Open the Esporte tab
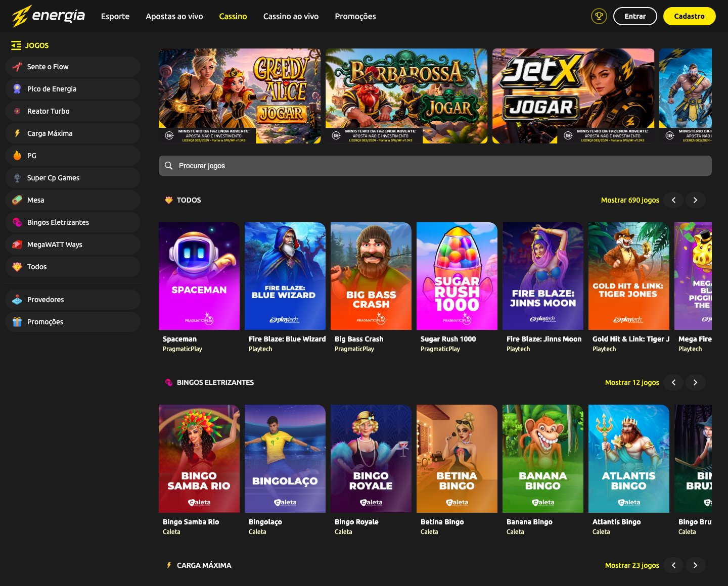Viewport: 728px width, 586px height. click(115, 16)
